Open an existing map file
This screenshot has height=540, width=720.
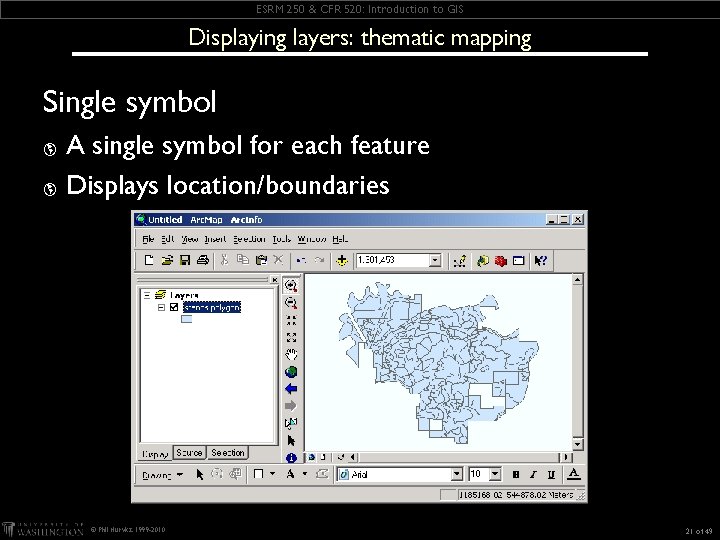167,260
